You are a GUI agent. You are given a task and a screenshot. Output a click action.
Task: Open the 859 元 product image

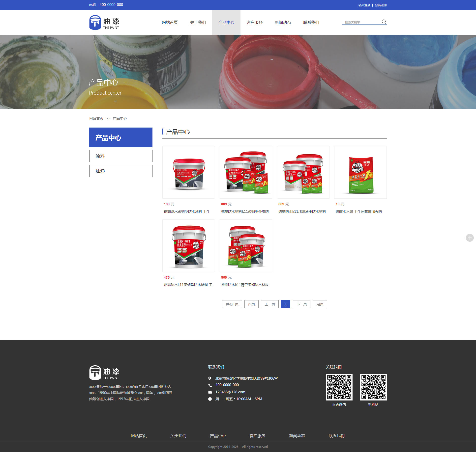246,246
